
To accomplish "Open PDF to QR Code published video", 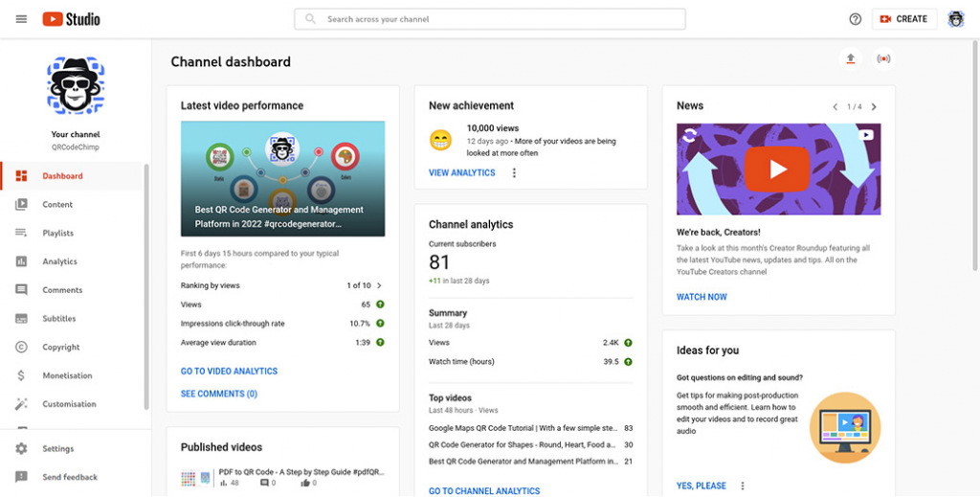I will point(301,473).
